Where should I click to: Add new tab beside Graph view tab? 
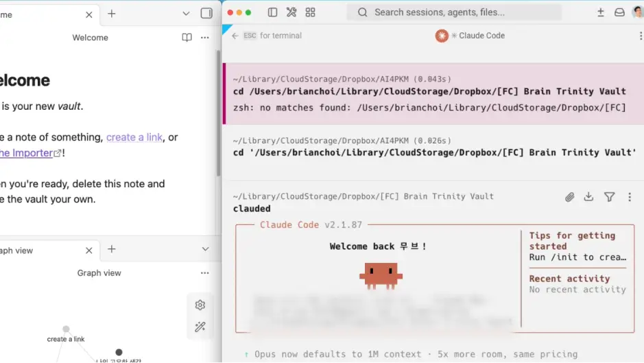[111, 249]
